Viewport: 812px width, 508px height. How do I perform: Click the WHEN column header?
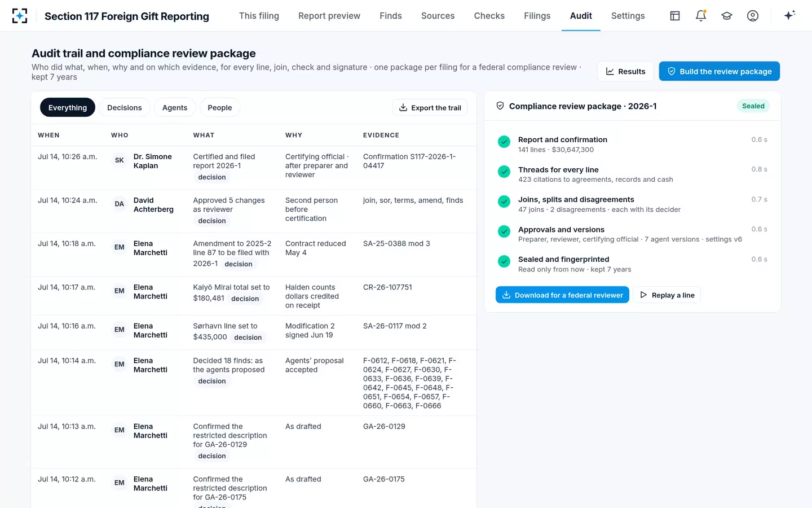pyautogui.click(x=48, y=135)
